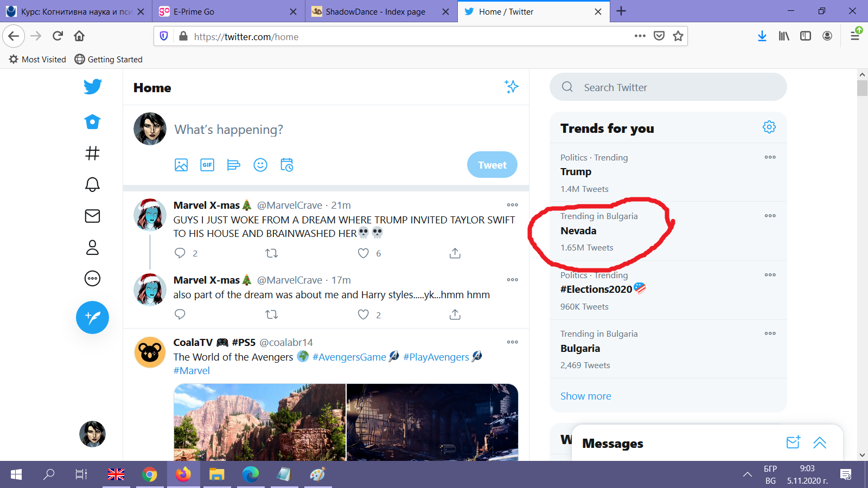Click the Search Twitter field
The width and height of the screenshot is (868, 488).
pyautogui.click(x=668, y=87)
